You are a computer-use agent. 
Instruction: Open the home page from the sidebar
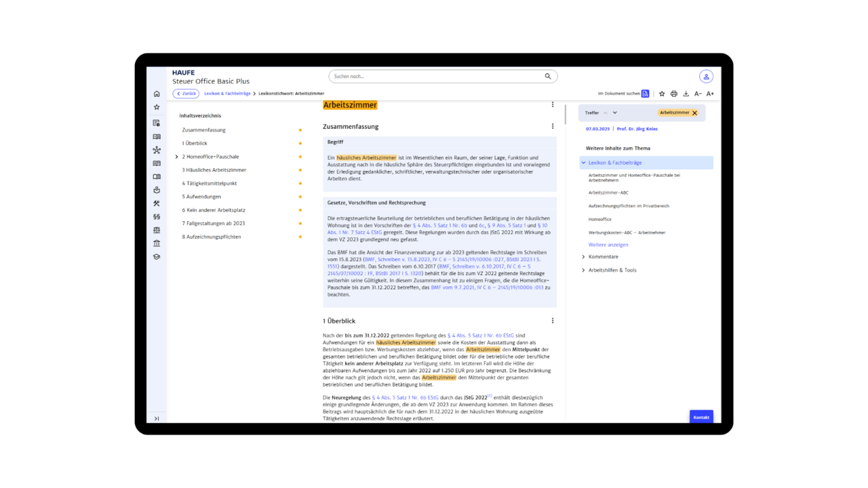point(157,94)
